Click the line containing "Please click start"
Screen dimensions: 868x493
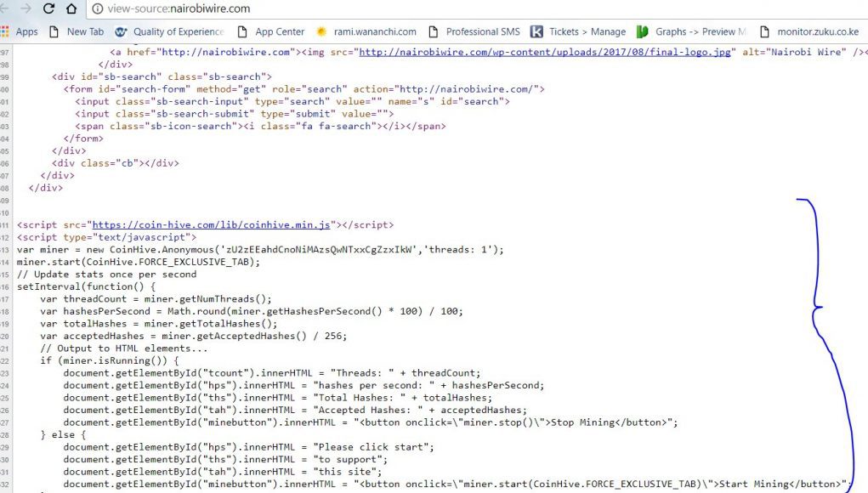[248, 447]
